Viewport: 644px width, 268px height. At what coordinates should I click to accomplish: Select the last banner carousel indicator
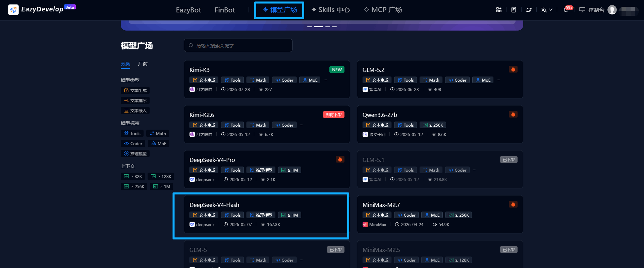(334, 27)
